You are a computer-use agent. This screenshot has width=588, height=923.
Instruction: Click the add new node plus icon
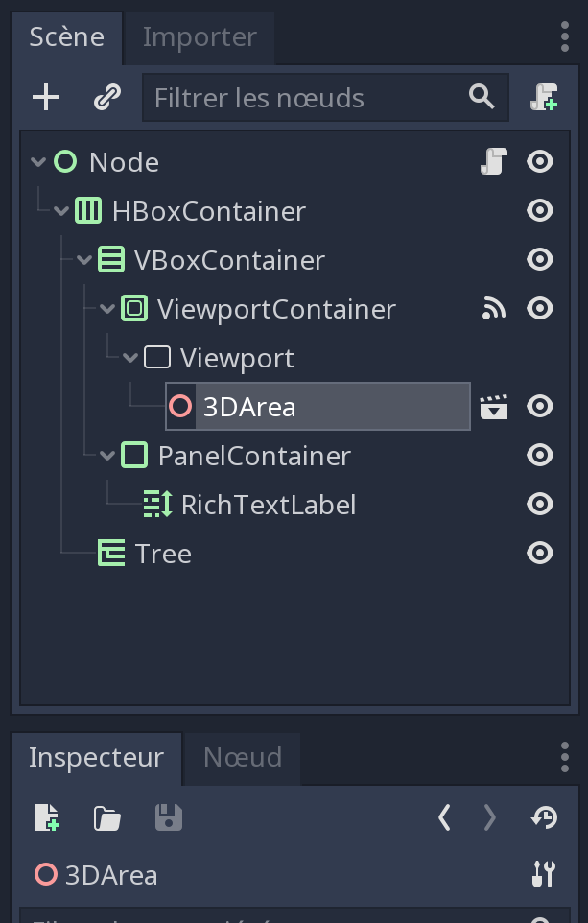[x=46, y=97]
